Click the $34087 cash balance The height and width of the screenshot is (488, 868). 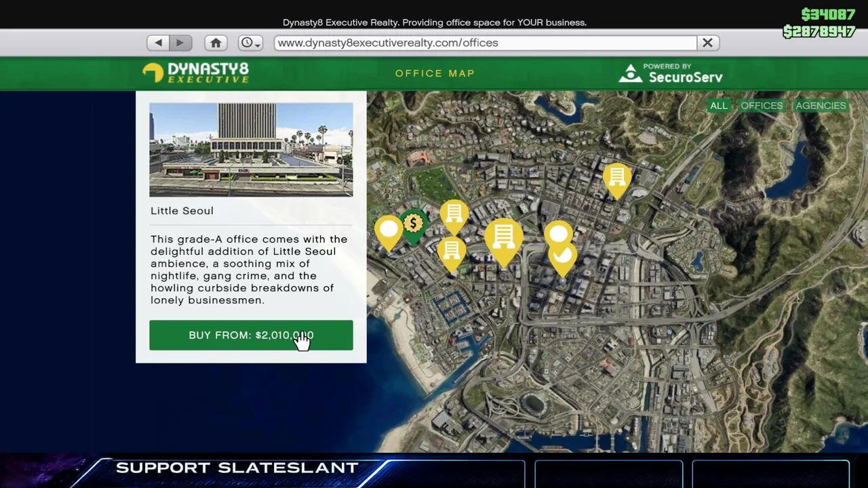[x=828, y=14]
